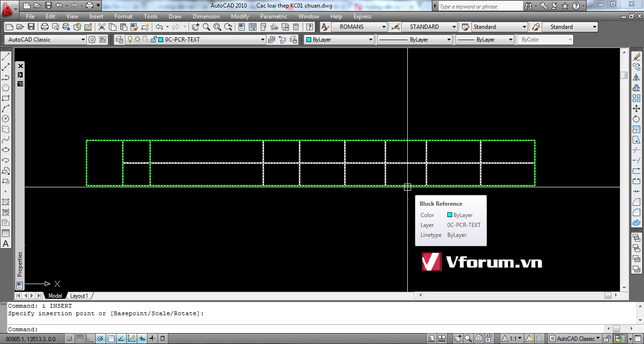Open the ByLayer linetype dropdown
Image resolution: width=644 pixels, height=344 pixels.
pyautogui.click(x=415, y=40)
